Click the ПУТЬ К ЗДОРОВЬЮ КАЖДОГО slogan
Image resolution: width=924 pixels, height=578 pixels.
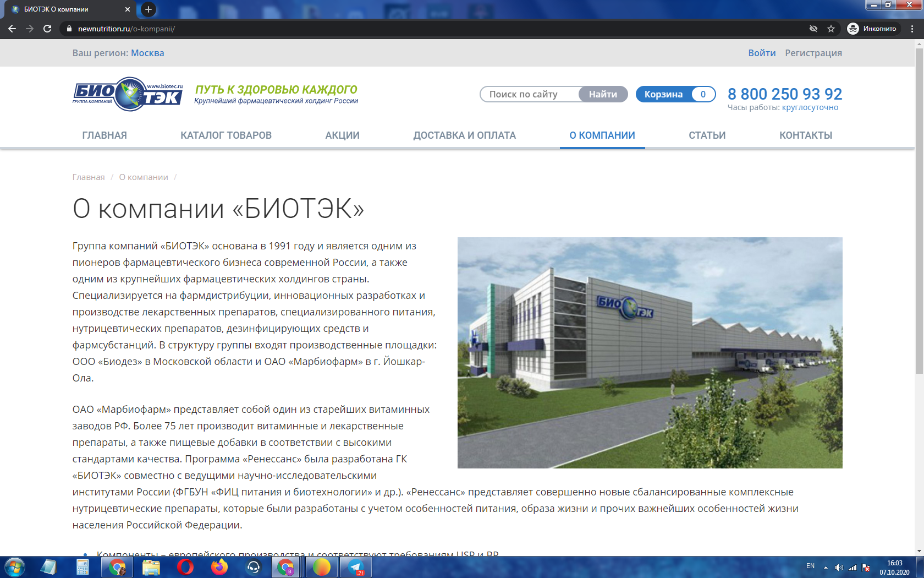click(276, 89)
